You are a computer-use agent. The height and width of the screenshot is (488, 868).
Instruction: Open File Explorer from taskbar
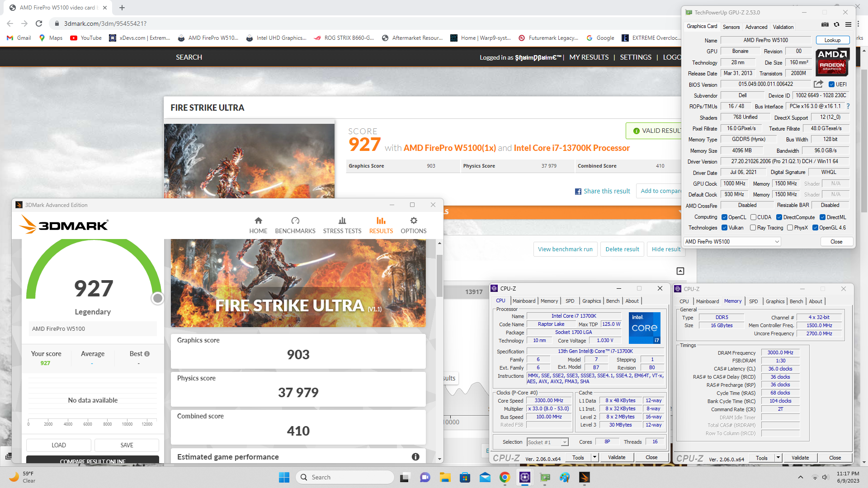pyautogui.click(x=445, y=477)
